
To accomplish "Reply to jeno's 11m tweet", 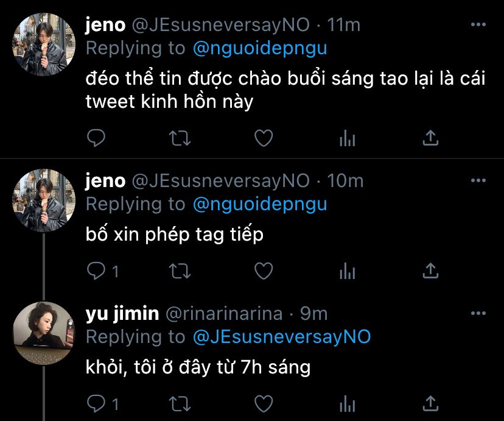I will click(97, 139).
